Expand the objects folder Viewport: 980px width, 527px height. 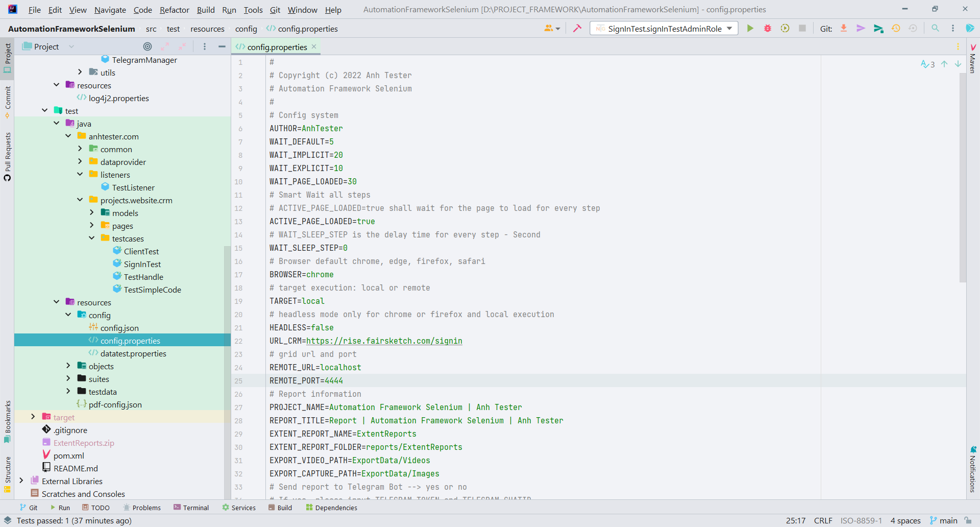[x=68, y=366]
